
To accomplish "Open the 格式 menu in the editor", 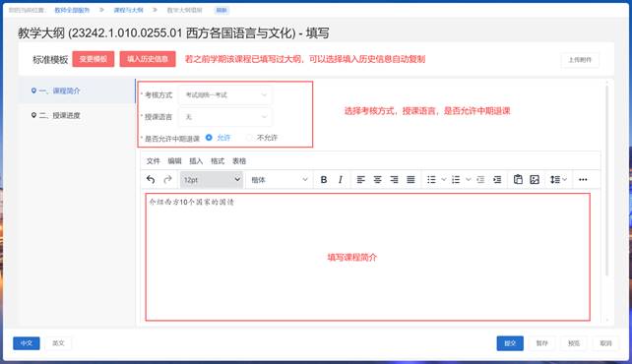I will click(218, 161).
